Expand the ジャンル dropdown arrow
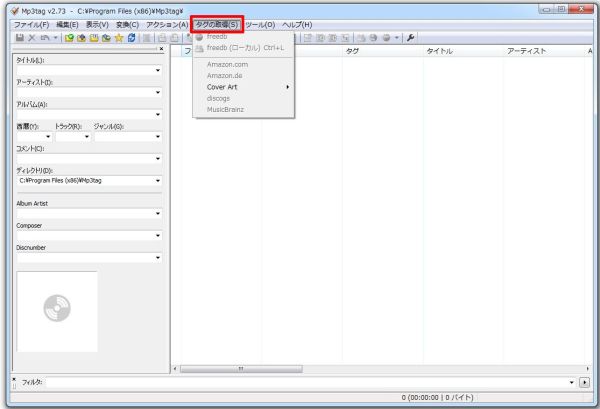Image resolution: width=600 pixels, height=409 pixels. pyautogui.click(x=158, y=137)
